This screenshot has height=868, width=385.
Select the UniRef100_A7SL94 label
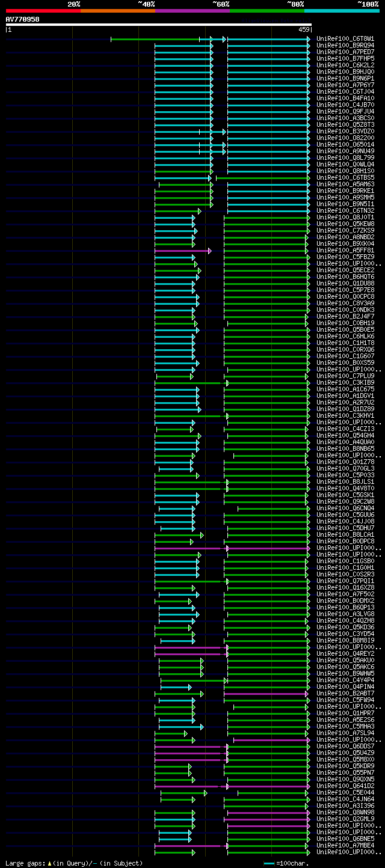tap(345, 733)
